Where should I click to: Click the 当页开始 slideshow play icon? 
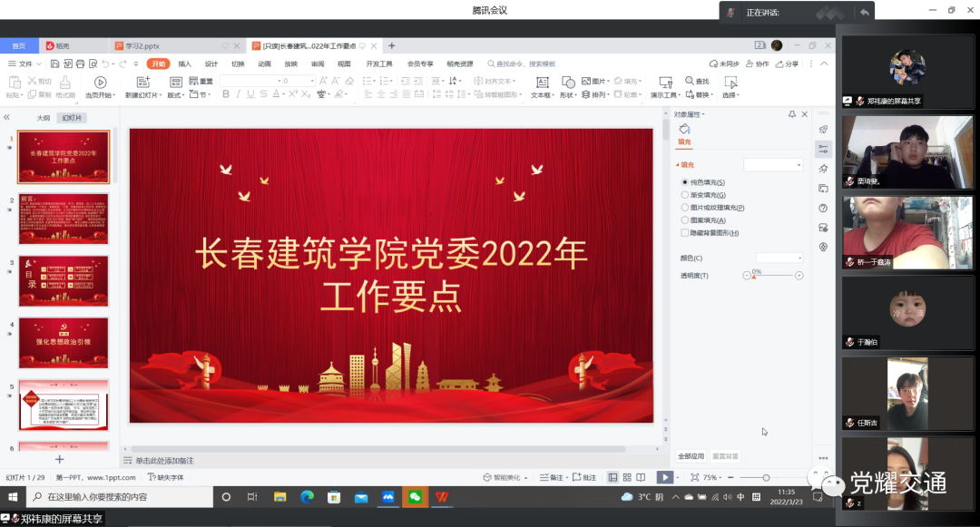(x=99, y=82)
